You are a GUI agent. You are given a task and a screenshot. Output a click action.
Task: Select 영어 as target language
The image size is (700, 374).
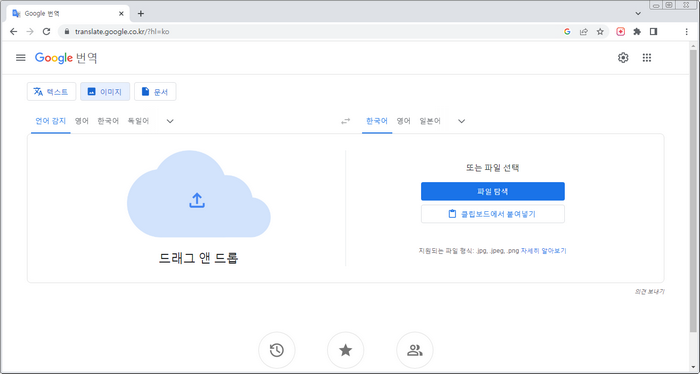(404, 121)
